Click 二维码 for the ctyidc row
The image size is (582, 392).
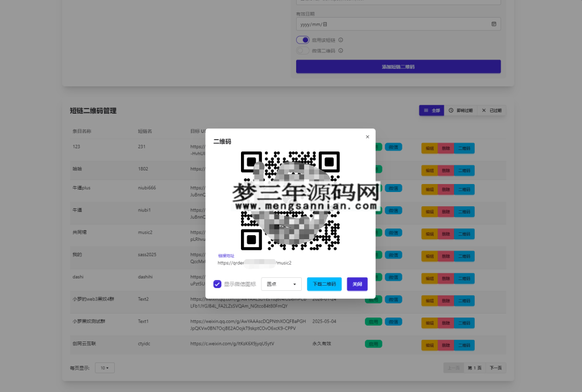tap(464, 345)
